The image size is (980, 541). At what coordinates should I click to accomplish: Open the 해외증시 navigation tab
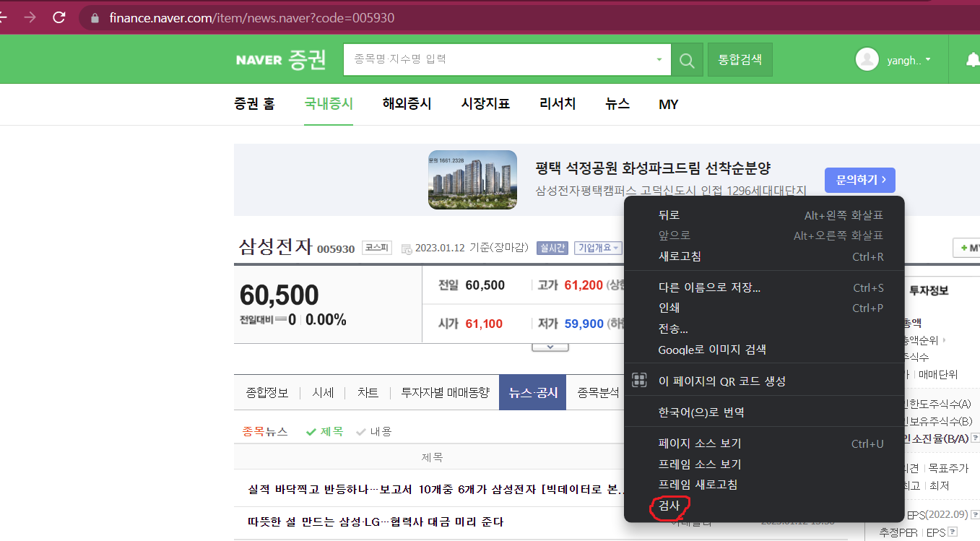[407, 104]
